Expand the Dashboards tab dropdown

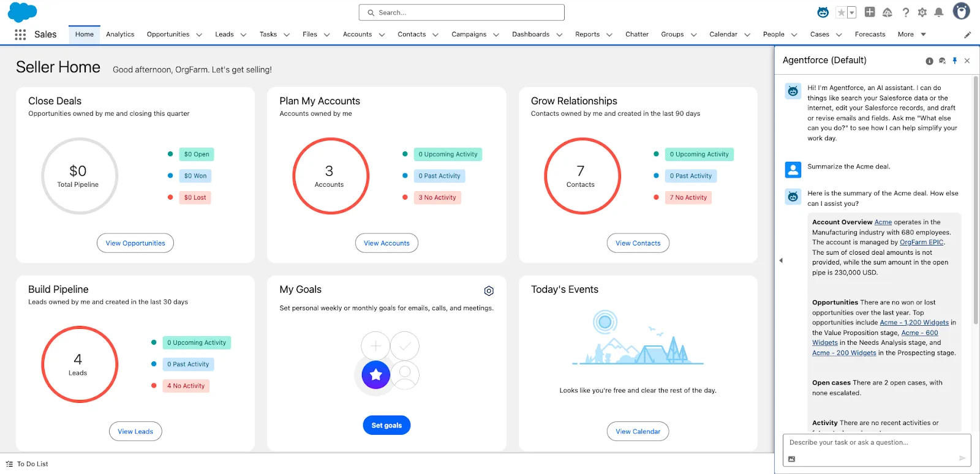coord(559,35)
